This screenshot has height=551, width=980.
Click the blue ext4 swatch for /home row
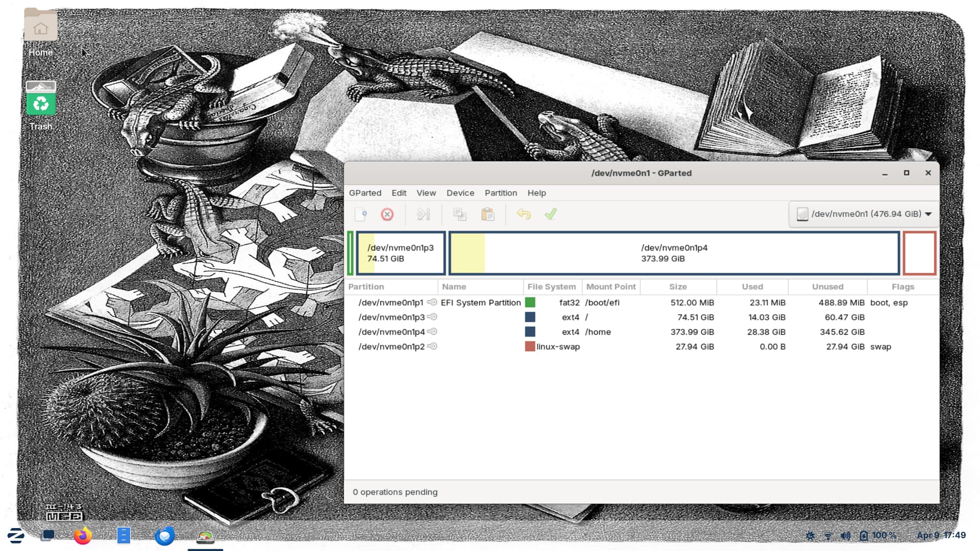click(530, 332)
